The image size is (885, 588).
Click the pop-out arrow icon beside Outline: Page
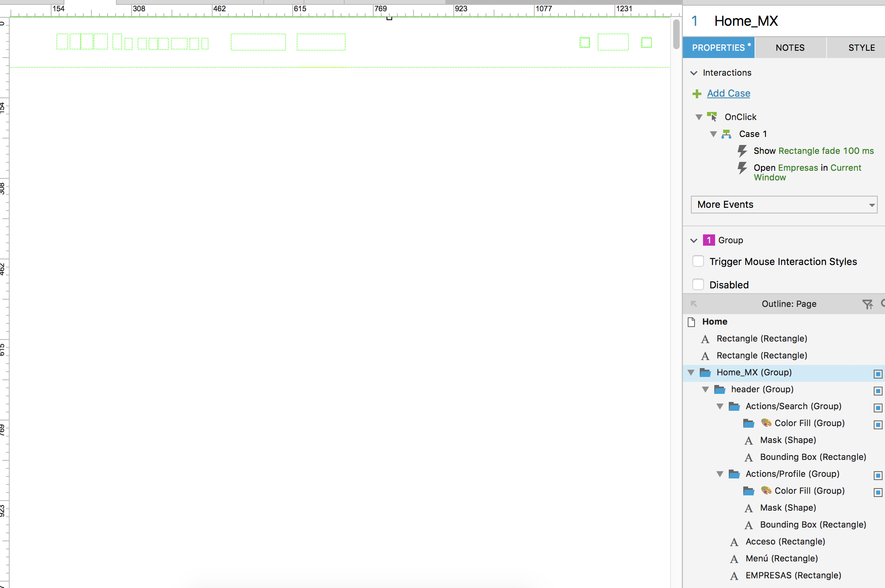(694, 304)
